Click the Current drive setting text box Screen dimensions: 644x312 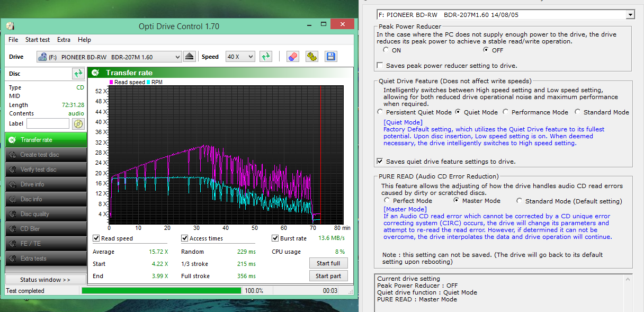504,292
